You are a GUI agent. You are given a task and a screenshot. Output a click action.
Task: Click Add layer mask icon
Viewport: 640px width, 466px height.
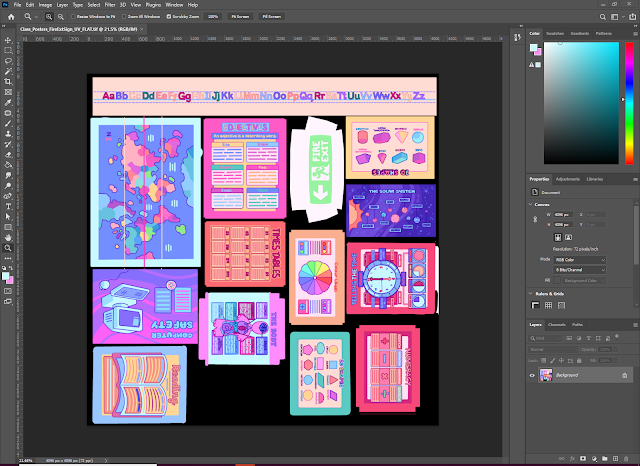(x=583, y=459)
